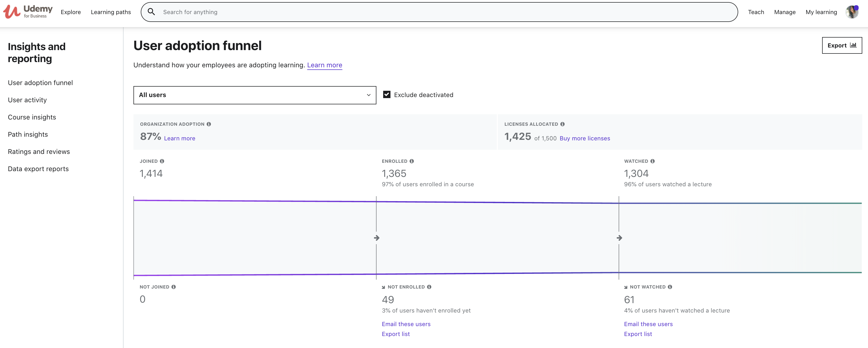
Task: Click the Not Joined info icon
Action: coord(174,287)
